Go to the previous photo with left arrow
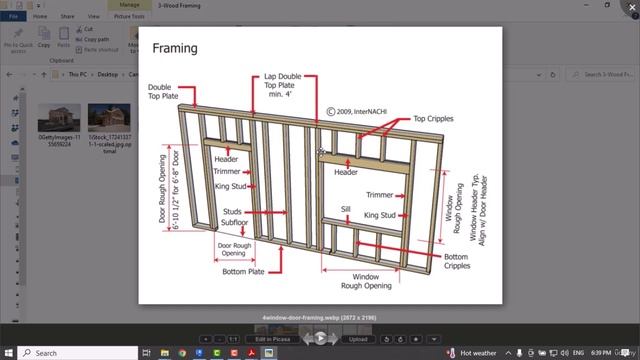640x360 pixels. coord(308,339)
